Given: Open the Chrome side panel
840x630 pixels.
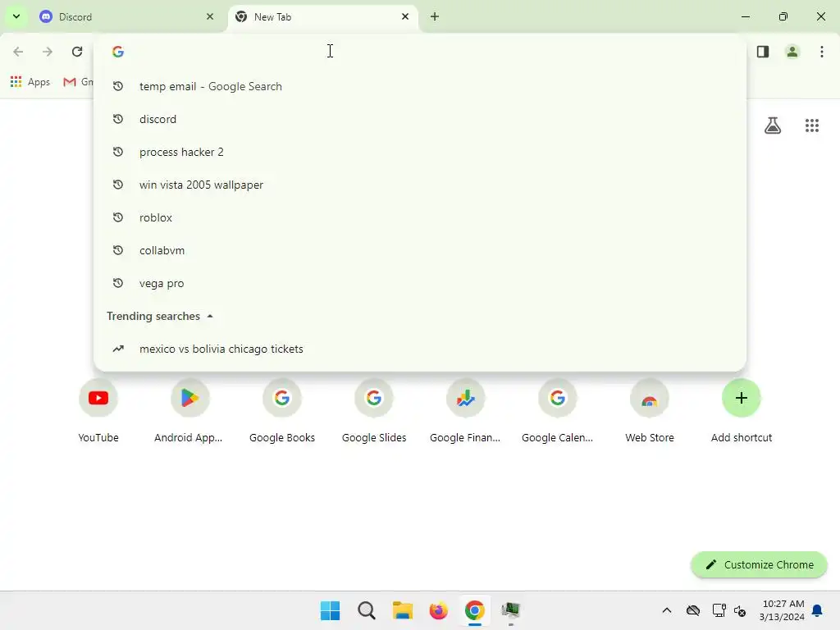Looking at the screenshot, I should click(763, 52).
